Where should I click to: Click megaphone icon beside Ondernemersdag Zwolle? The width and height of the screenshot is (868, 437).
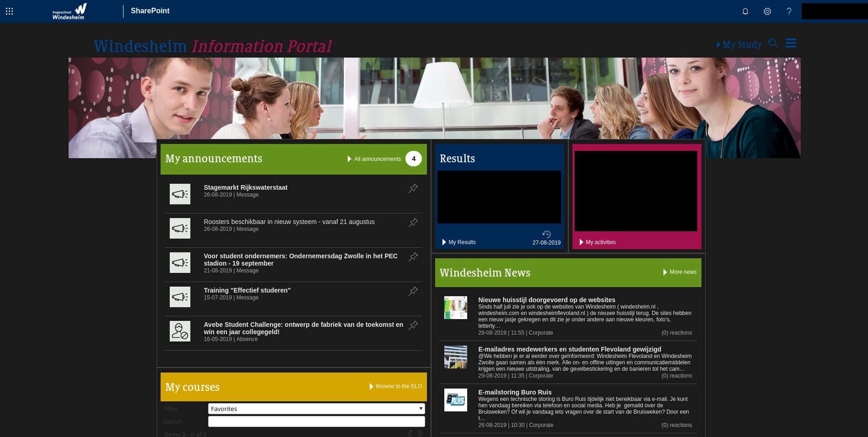click(x=180, y=263)
